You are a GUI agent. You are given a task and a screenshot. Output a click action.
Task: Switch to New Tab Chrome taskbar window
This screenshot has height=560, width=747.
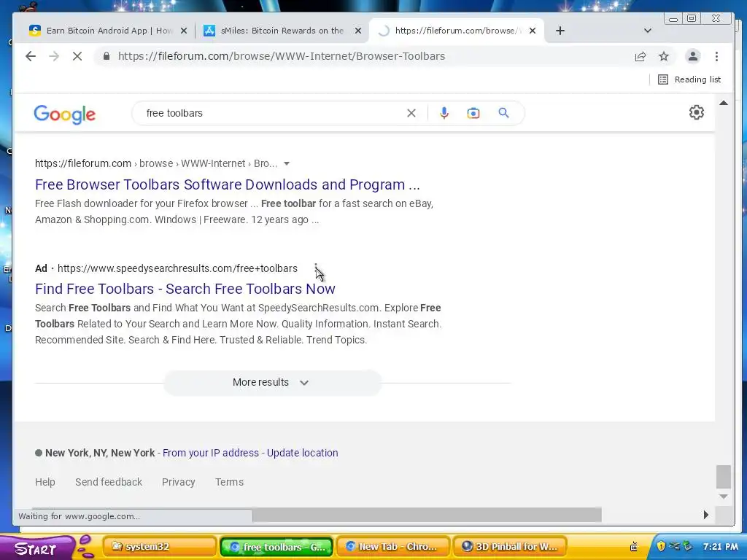coord(393,547)
